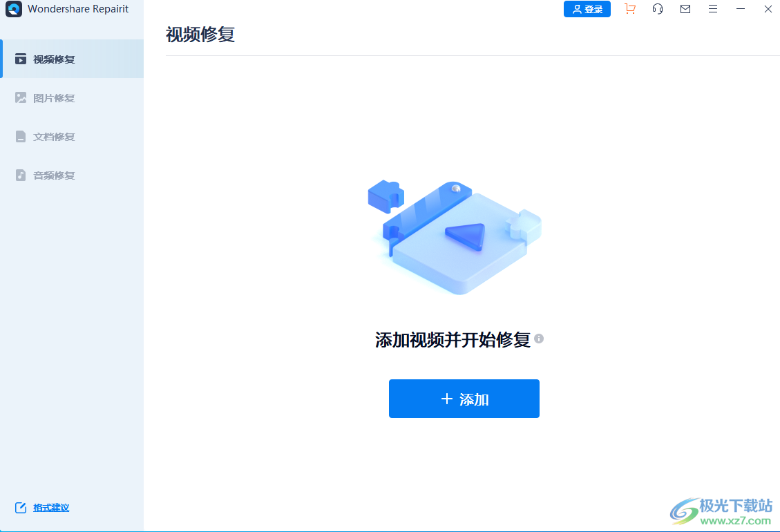Click the Wondershare Repairit logo icon
This screenshot has height=532, width=780.
coord(13,9)
